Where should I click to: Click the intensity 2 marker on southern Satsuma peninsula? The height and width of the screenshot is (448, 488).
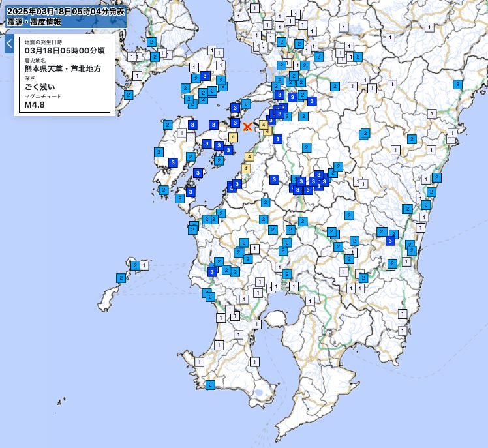point(210,385)
